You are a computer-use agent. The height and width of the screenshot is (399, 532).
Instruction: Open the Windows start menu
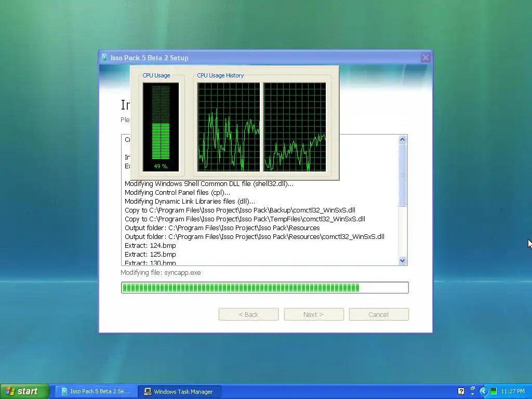(24, 391)
